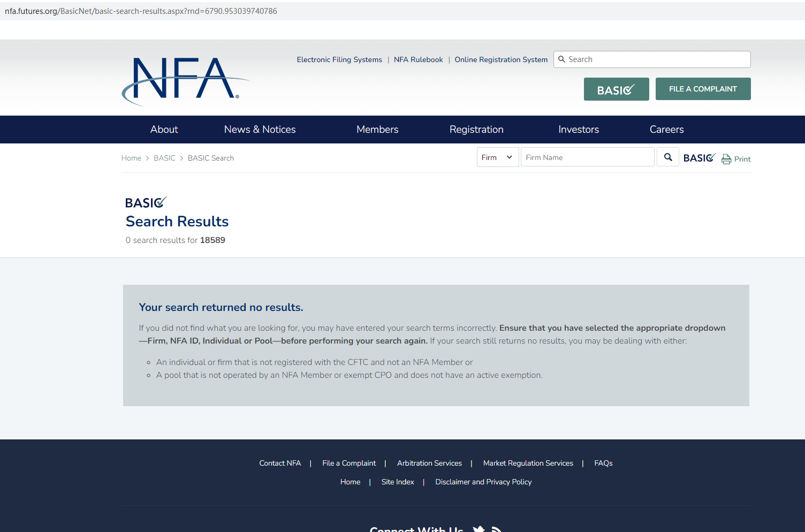This screenshot has width=805, height=532.
Task: Click 'Your search returned no results.' heading
Action: point(221,307)
